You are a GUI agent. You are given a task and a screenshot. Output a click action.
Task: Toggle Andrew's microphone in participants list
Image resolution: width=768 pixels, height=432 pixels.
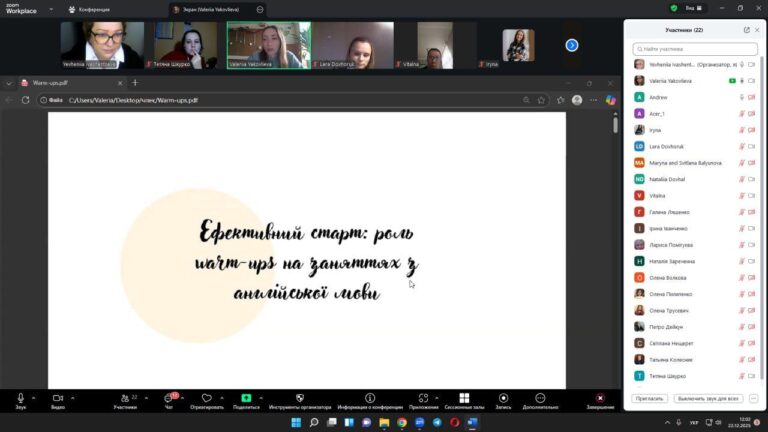[x=741, y=97]
